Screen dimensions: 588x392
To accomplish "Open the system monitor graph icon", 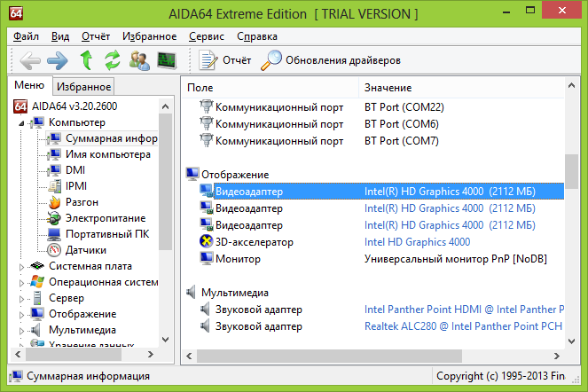I will [167, 60].
